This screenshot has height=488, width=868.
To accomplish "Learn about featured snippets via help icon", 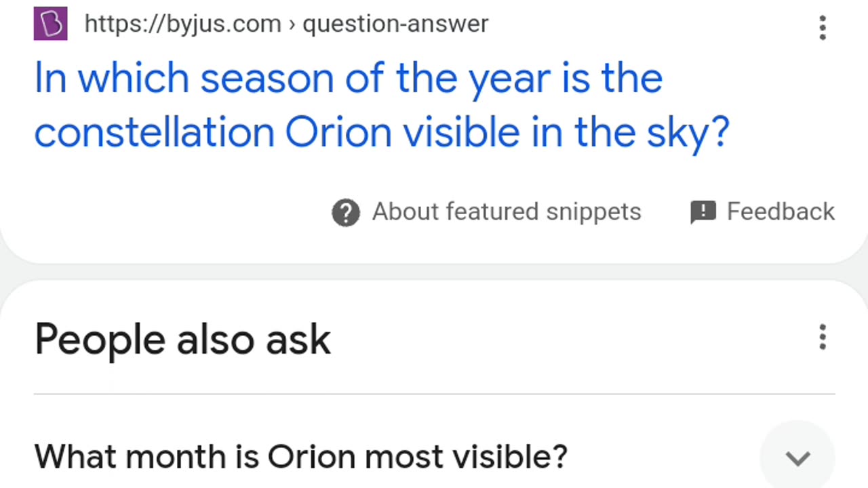I will click(x=345, y=213).
